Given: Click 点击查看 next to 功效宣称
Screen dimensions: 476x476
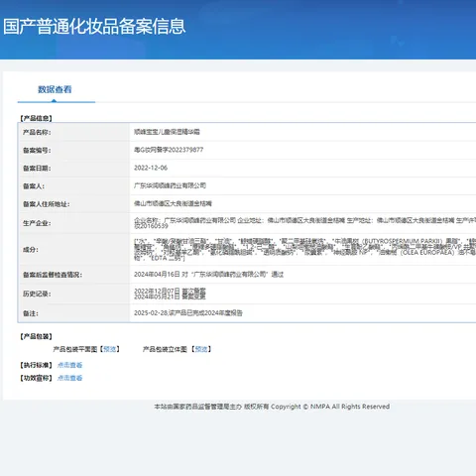Looking at the screenshot, I should click(x=69, y=378).
